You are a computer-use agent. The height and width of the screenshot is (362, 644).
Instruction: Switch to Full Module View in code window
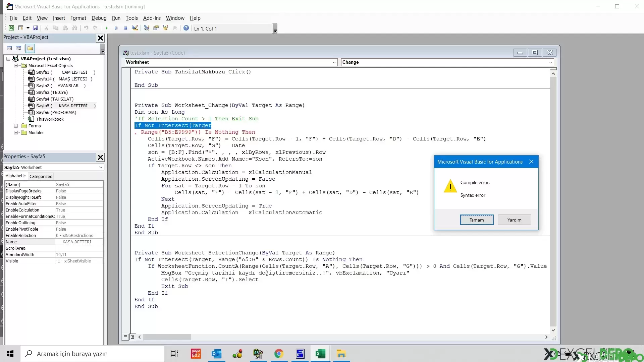pos(132,337)
